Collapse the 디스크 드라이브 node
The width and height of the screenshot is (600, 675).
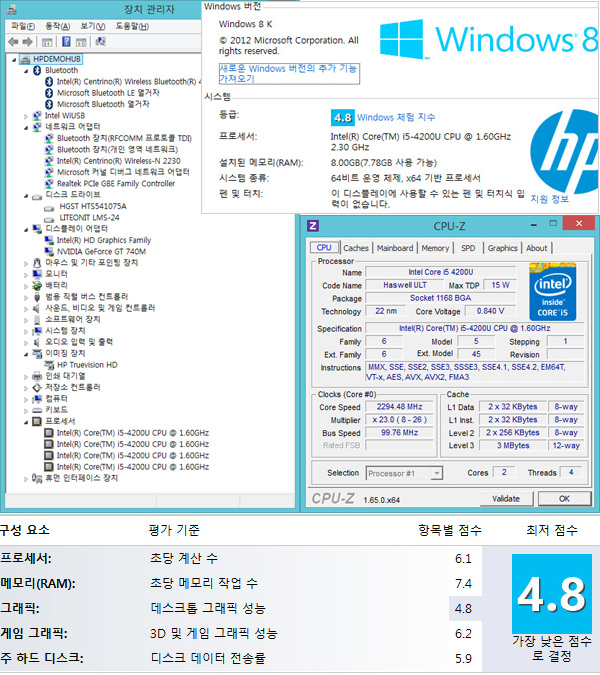(x=26, y=196)
